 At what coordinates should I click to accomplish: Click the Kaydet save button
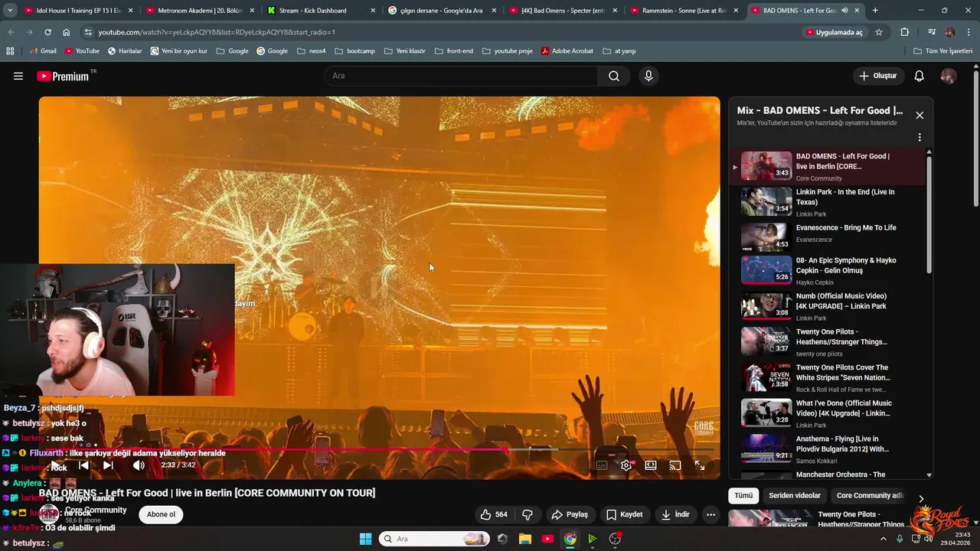pos(625,514)
